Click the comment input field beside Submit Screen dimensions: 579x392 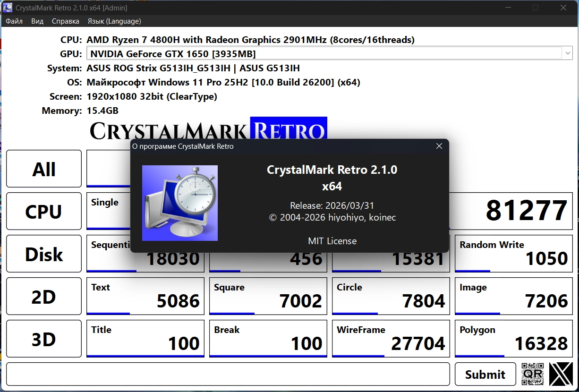point(228,374)
